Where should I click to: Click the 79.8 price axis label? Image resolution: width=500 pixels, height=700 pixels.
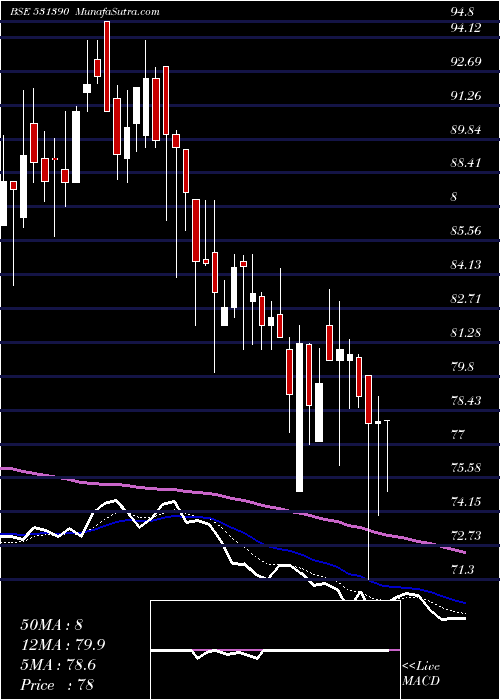(x=464, y=367)
